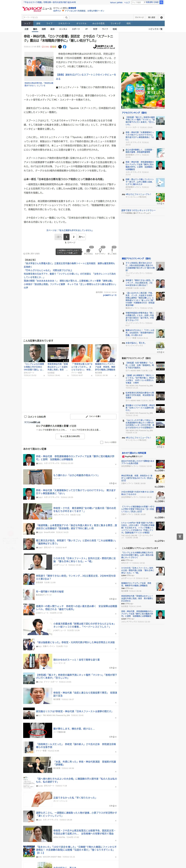Image resolution: width=186 pixels, height=868 pixels.
Task: Share article on Facebook icon
Action: pyautogui.click(x=64, y=47)
